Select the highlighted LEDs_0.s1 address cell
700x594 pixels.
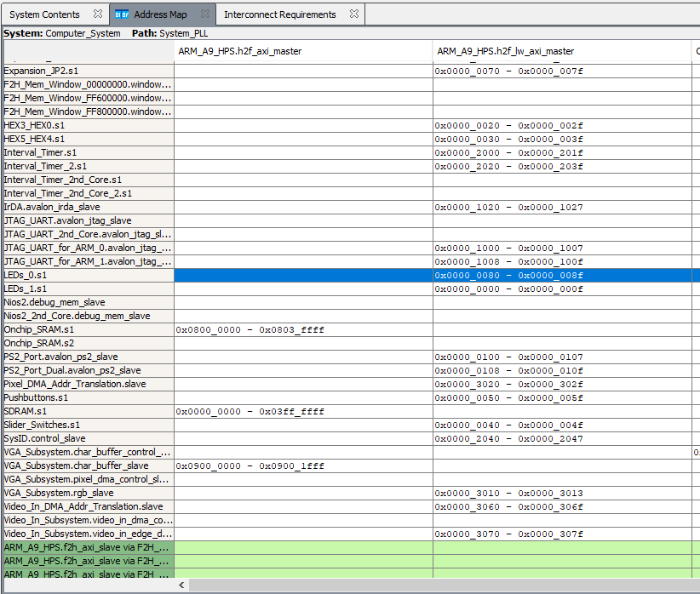(508, 276)
